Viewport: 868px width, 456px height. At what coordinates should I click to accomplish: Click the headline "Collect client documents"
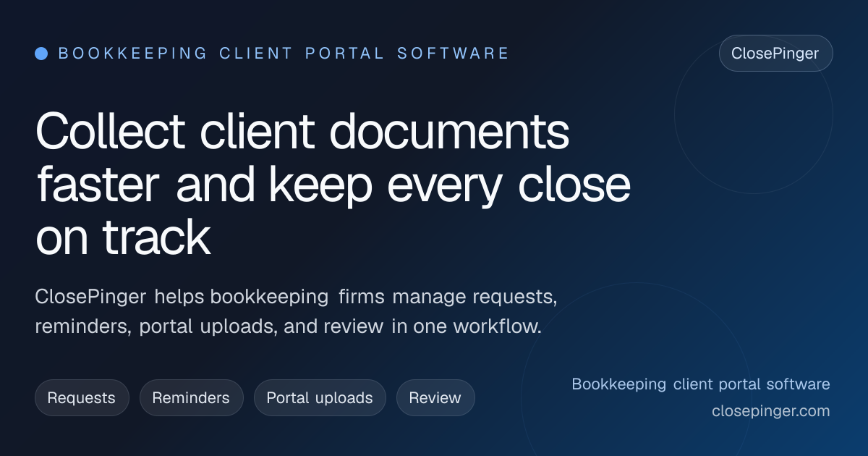tap(333, 185)
